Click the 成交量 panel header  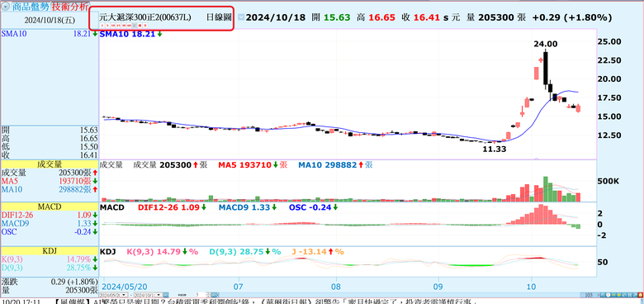pyautogui.click(x=50, y=164)
